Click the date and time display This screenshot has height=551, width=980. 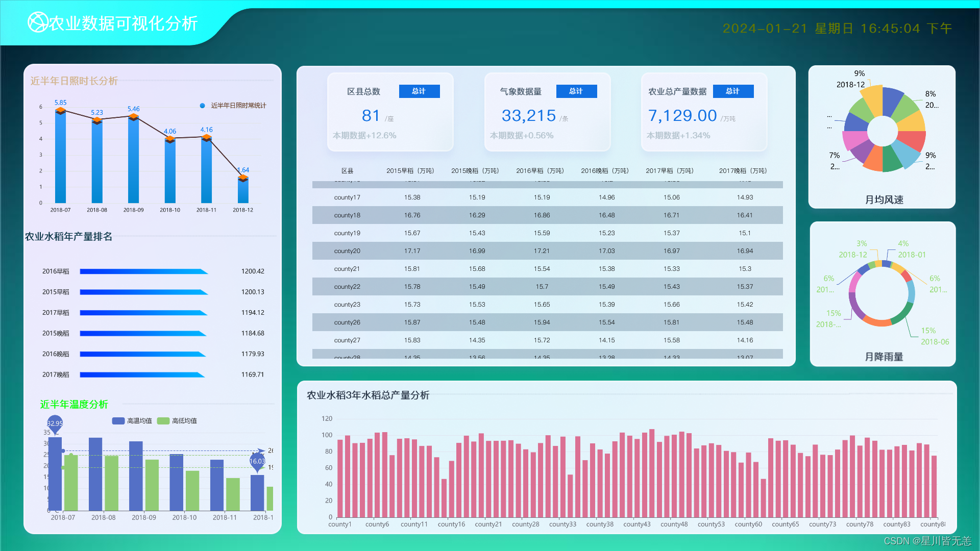coord(837,29)
